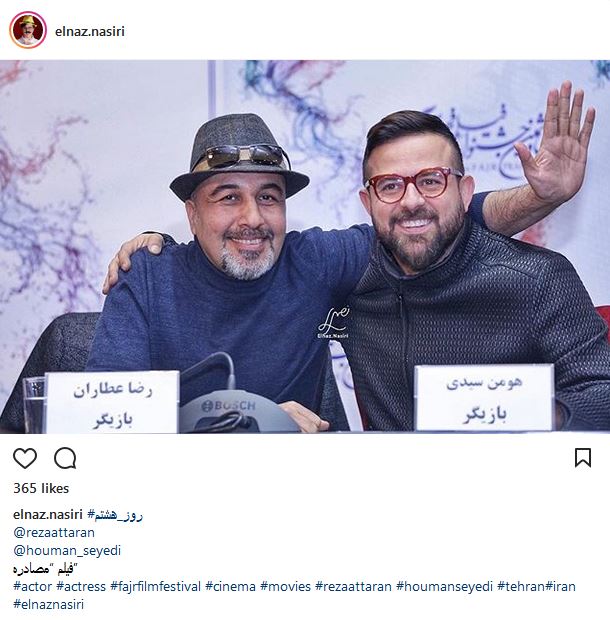Open the #actress hashtag
610x620 pixels.
click(x=81, y=586)
